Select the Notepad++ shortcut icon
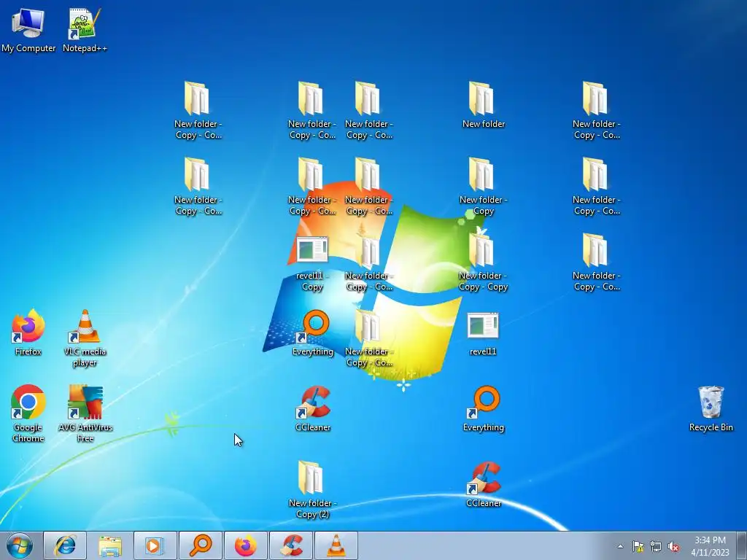The image size is (747, 560). (85, 30)
